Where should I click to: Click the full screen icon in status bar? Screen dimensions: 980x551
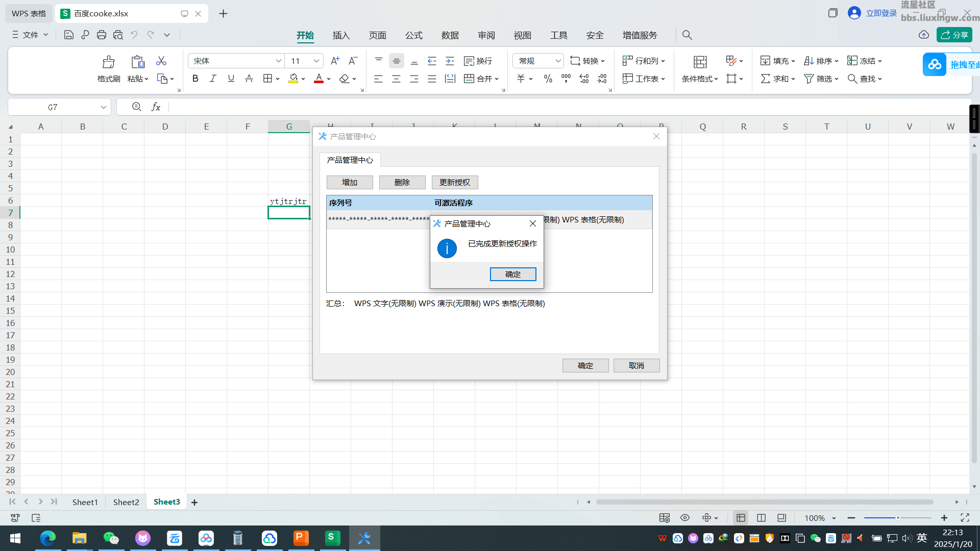(x=965, y=518)
